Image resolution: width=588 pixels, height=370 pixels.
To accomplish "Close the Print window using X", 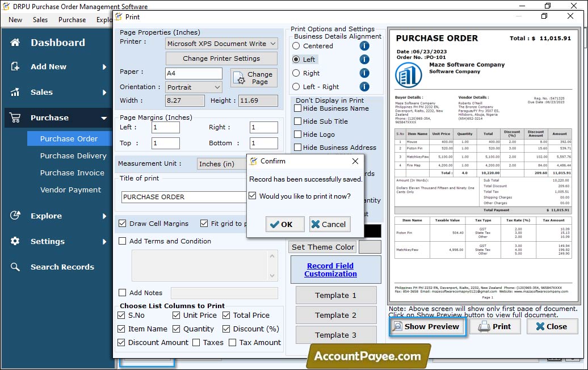I will point(570,16).
